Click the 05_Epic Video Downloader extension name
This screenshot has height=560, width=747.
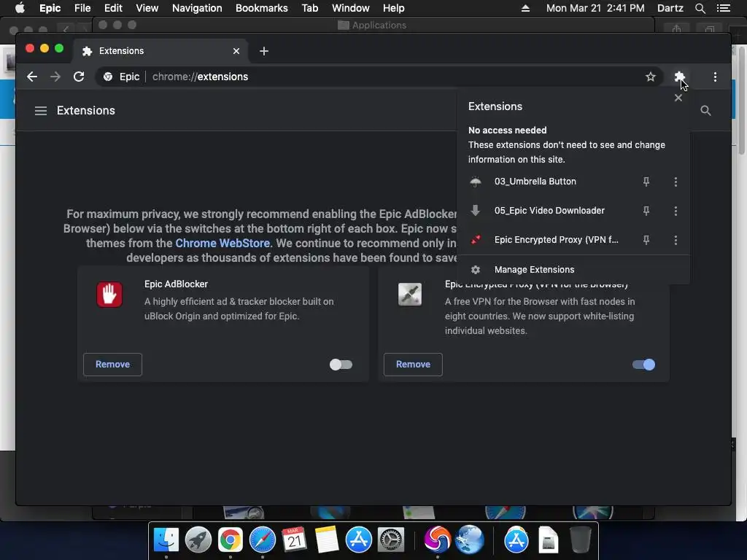[549, 211]
